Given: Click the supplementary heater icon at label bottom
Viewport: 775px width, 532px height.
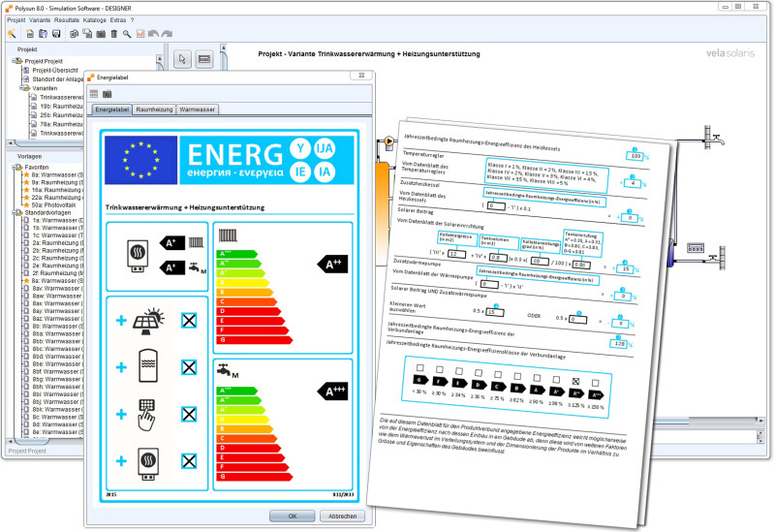Looking at the screenshot, I should (148, 463).
